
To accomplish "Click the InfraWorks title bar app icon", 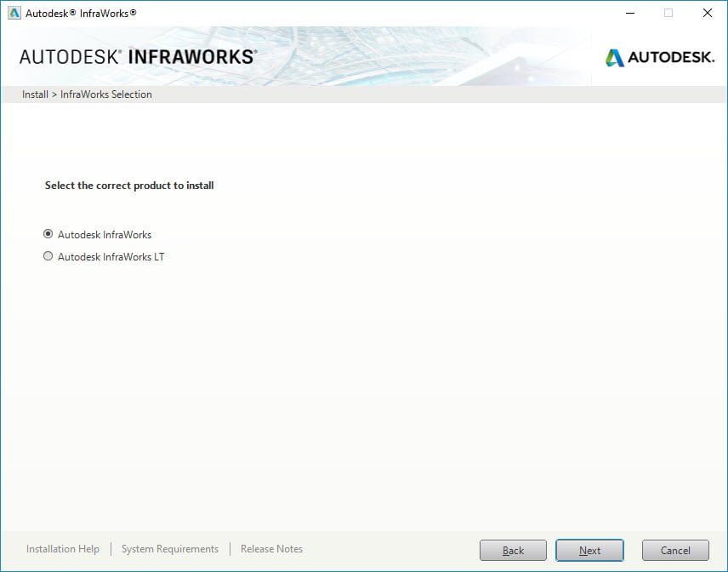I will [14, 13].
